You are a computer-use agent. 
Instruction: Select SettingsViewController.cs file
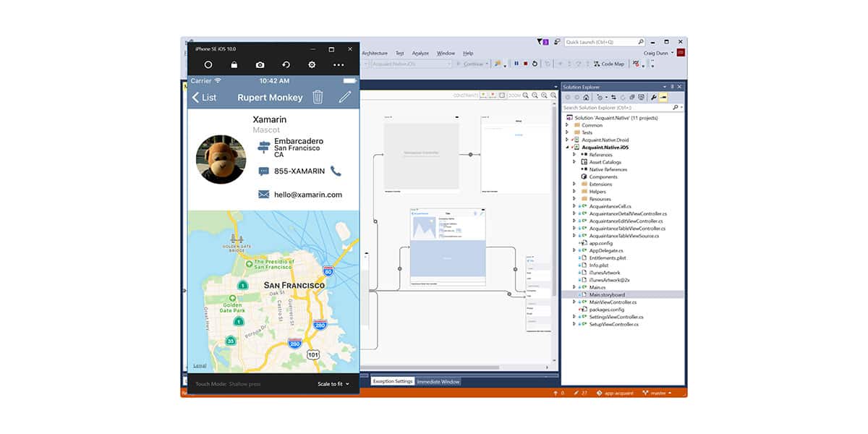(616, 317)
